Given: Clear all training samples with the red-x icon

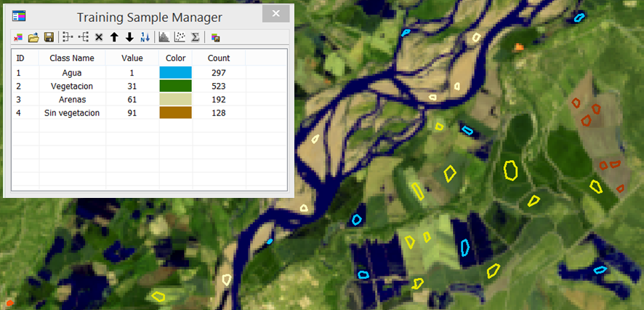Looking at the screenshot, I should coord(18,37).
